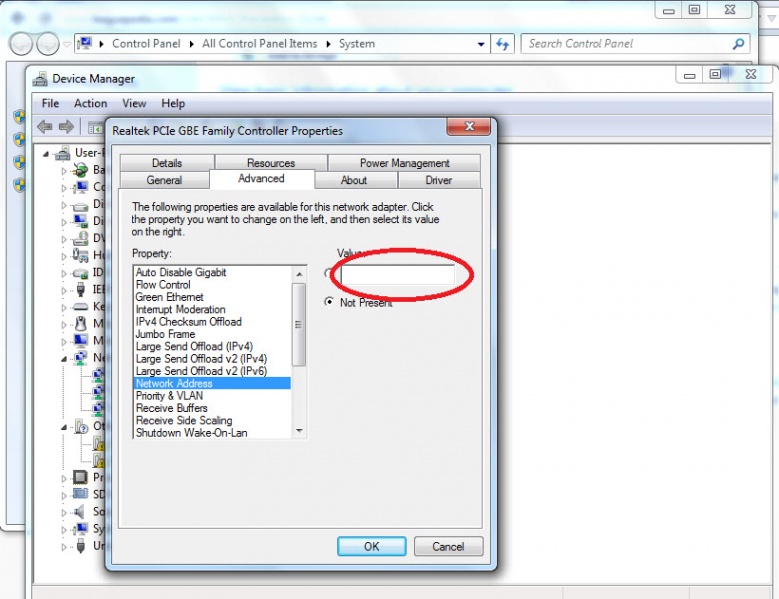The height and width of the screenshot is (599, 779).
Task: Click the Property list scrollbar down arrow
Action: pyautogui.click(x=299, y=431)
